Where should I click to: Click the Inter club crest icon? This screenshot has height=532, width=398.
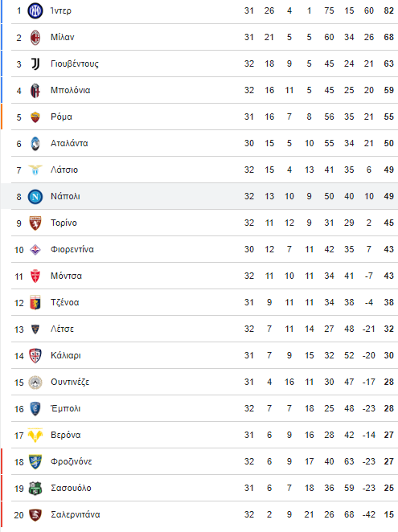pyautogui.click(x=35, y=11)
